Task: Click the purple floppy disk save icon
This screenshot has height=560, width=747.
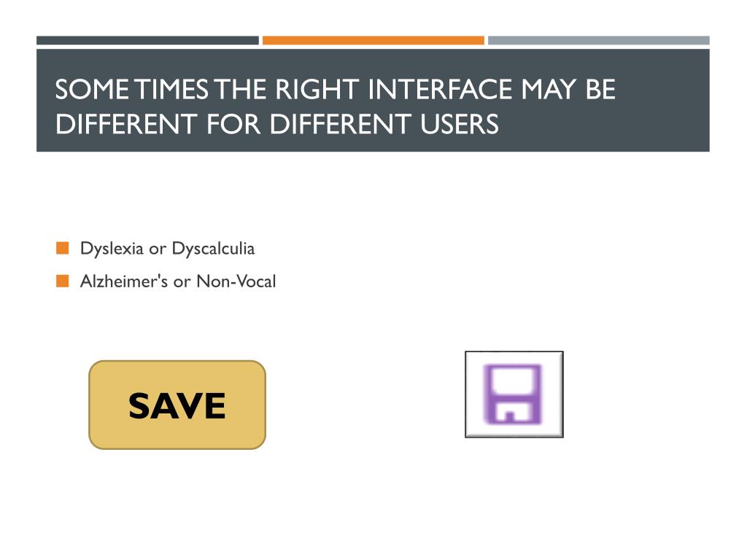Action: 514,394
